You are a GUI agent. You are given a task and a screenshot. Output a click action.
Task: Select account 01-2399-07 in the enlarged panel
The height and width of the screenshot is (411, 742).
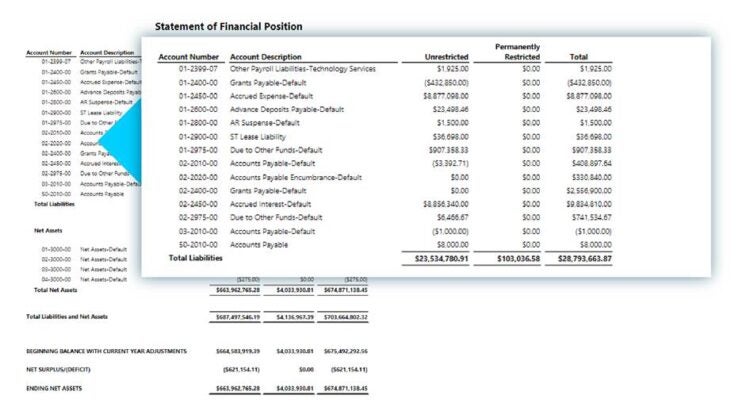[198, 69]
